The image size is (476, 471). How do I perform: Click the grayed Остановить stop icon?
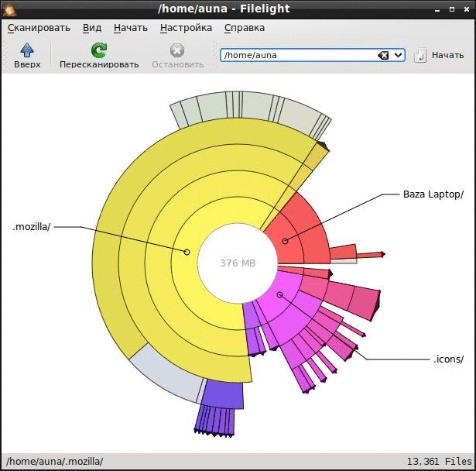[177, 50]
